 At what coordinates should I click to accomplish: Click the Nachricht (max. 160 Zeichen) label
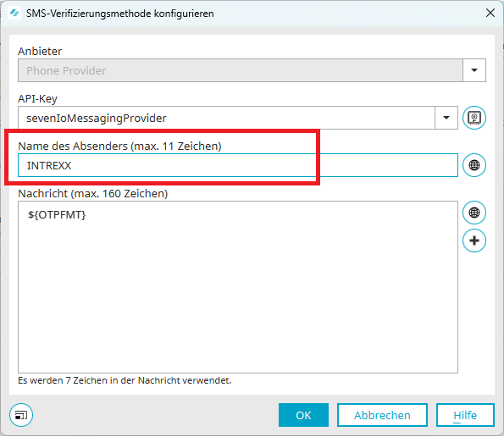point(93,194)
